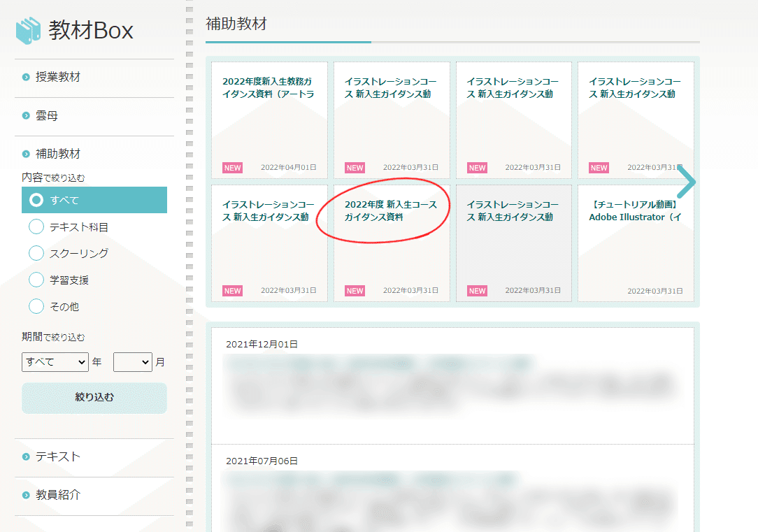Open the 補助教材 menu item
The image size is (758, 532).
click(57, 154)
